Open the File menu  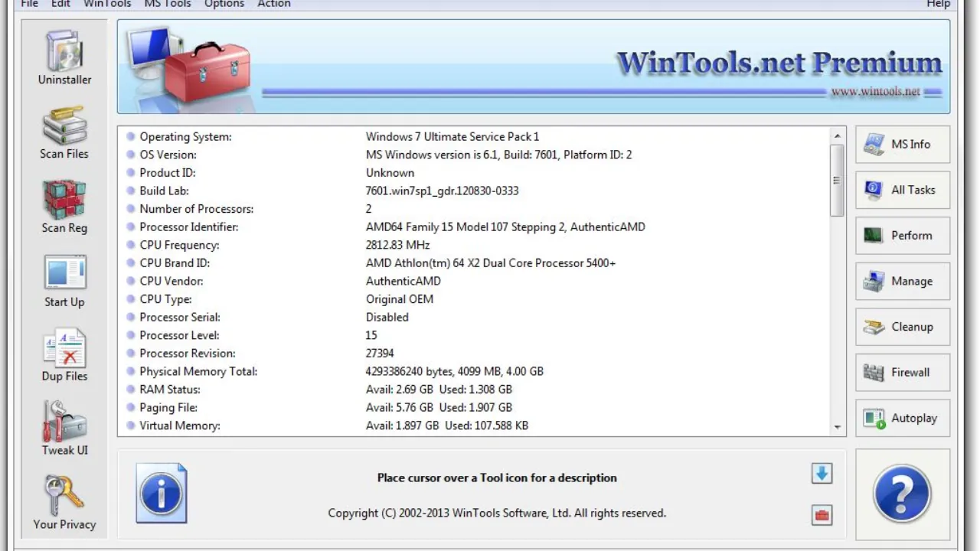click(x=30, y=4)
